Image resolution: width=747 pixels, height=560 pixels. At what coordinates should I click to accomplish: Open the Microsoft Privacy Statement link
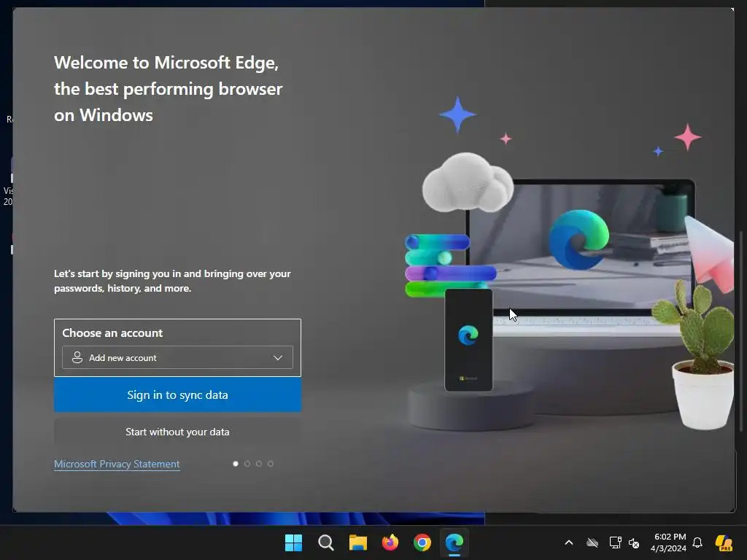[117, 464]
